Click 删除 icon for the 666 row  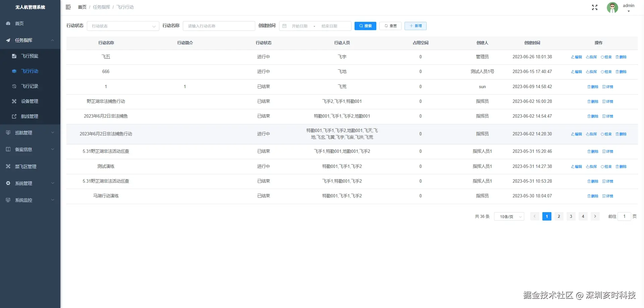[621, 72]
